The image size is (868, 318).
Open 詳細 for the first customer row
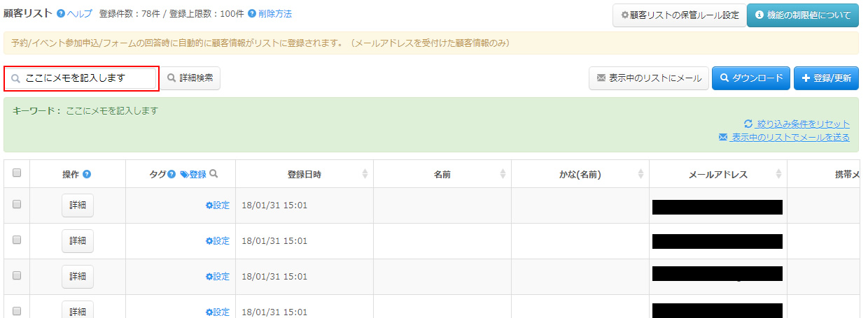click(77, 205)
